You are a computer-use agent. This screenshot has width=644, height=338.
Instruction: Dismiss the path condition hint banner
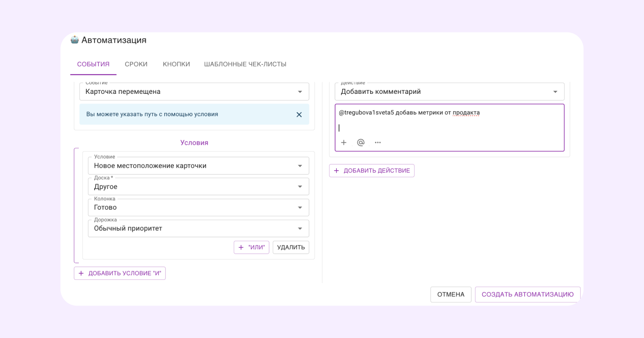pyautogui.click(x=299, y=115)
